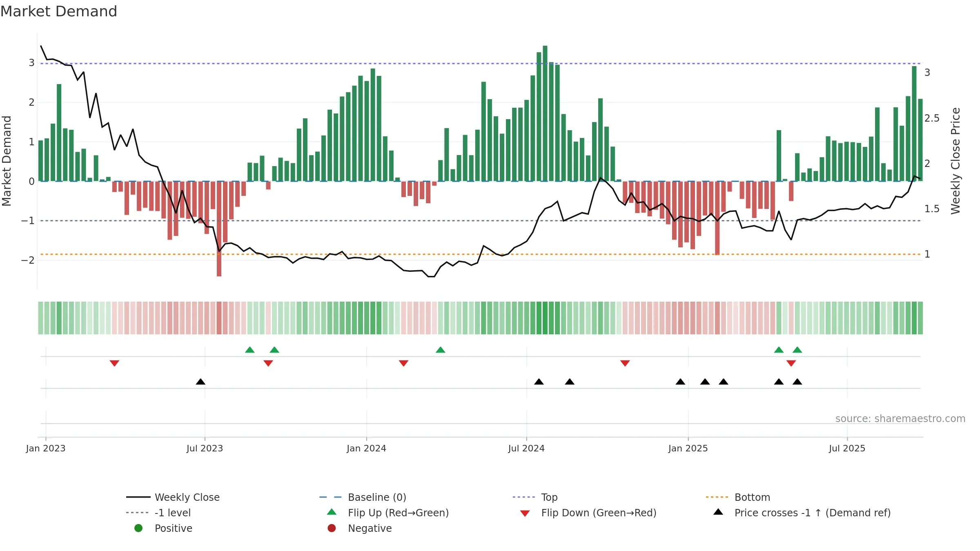Screen dimensions: 980x551
Task: Click the -2 tick on the demand axis
Action: [28, 260]
